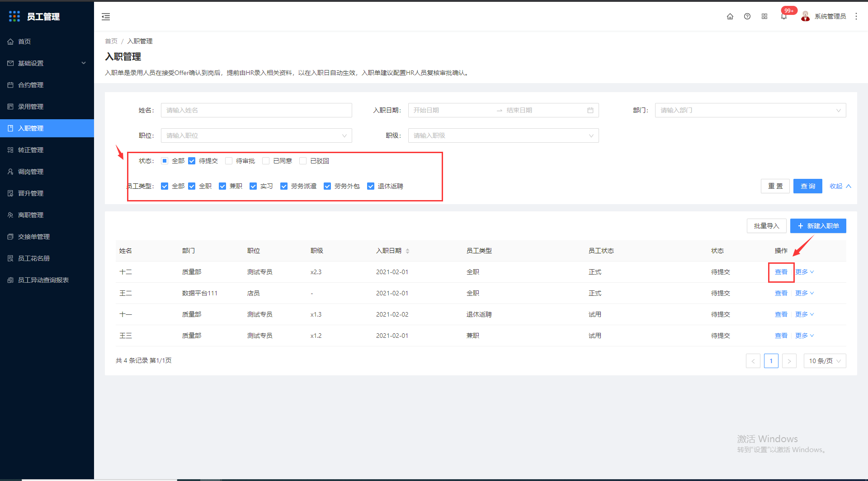Click the calendar icon in entry date field
This screenshot has height=481, width=868.
point(590,110)
